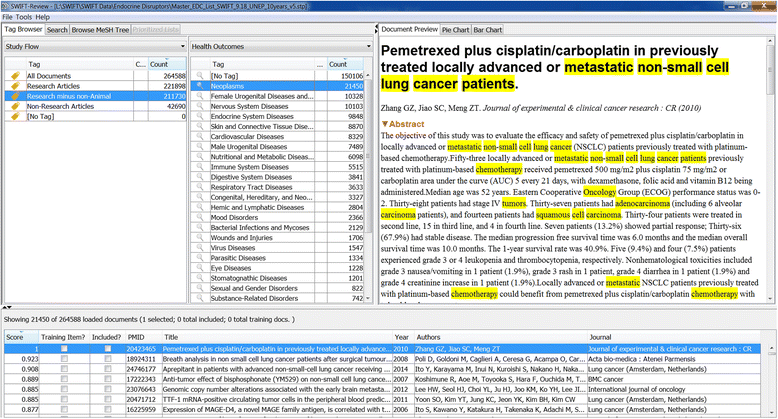Tick Training Item box for PMID 24746177
The image size is (778, 419).
click(64, 369)
